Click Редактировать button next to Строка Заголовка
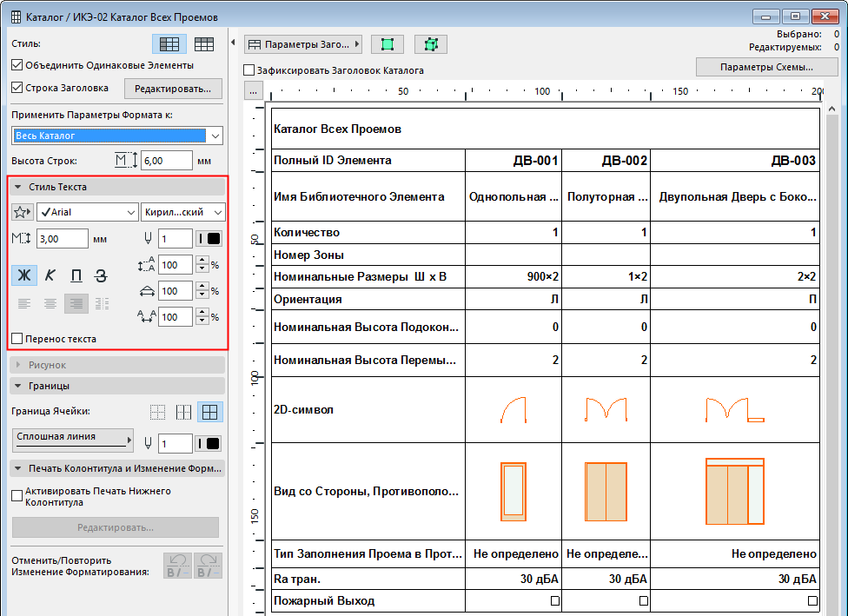848x616 pixels. [x=173, y=89]
